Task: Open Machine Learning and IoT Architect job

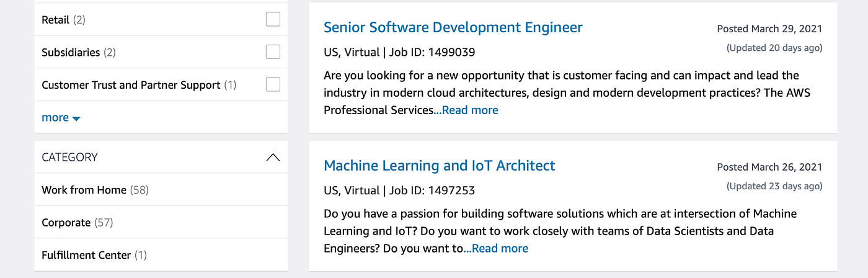Action: click(x=440, y=166)
